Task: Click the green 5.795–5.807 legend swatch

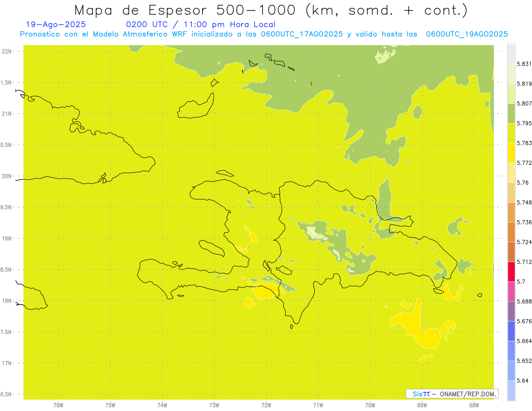Action: (511, 113)
